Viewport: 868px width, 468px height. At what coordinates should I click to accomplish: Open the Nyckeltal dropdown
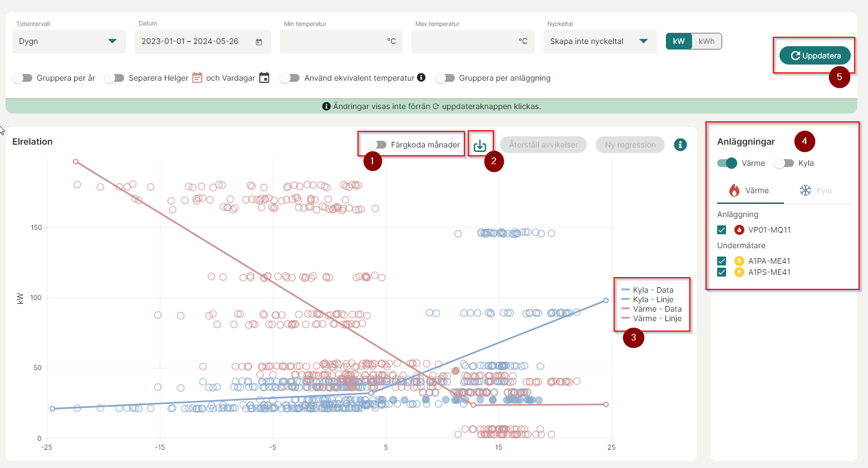[x=600, y=41]
